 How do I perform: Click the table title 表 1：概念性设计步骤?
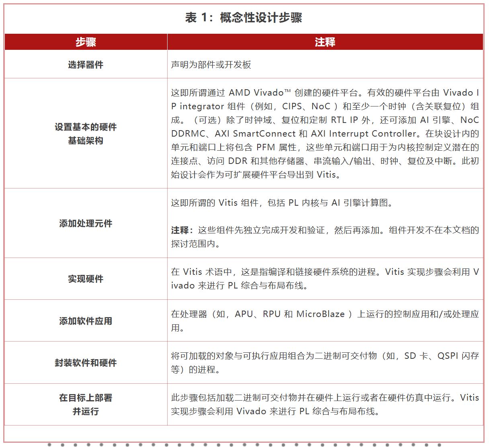point(245,18)
